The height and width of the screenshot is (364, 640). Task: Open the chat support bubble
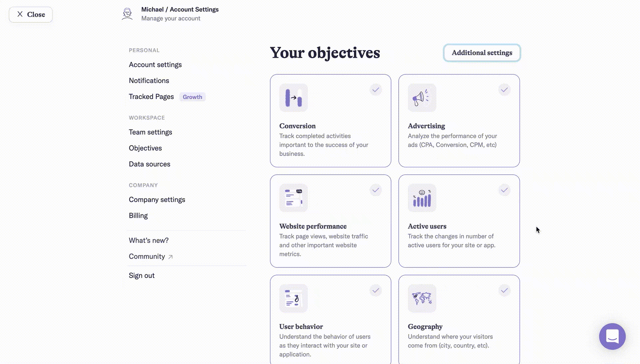click(612, 336)
